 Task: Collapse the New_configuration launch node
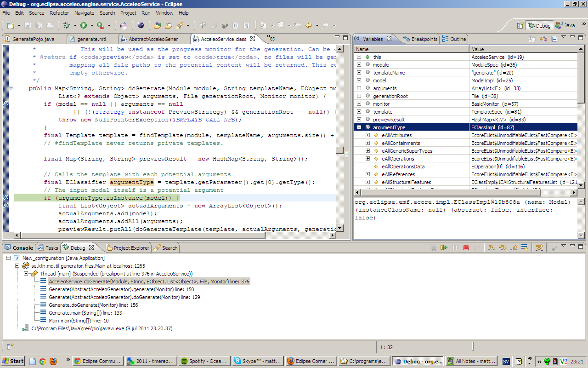click(x=8, y=258)
